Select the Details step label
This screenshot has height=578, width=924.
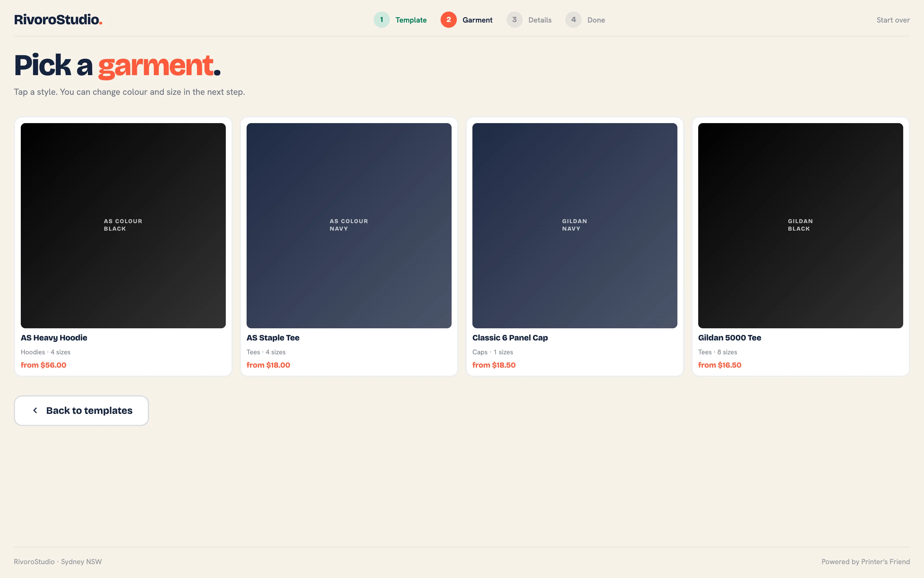540,20
